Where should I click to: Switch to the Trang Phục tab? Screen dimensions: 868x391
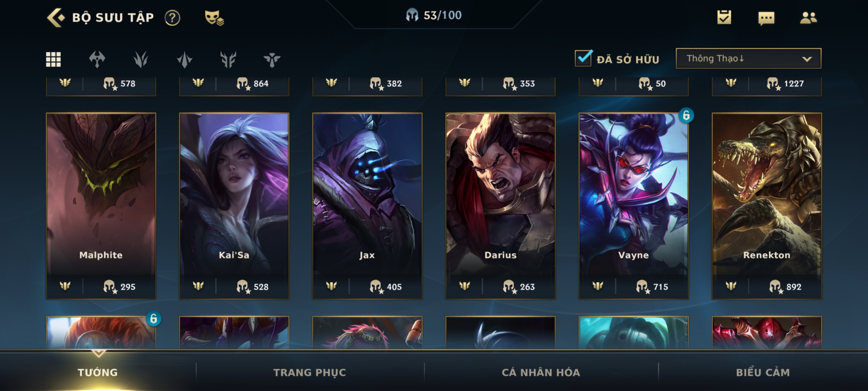(310, 372)
